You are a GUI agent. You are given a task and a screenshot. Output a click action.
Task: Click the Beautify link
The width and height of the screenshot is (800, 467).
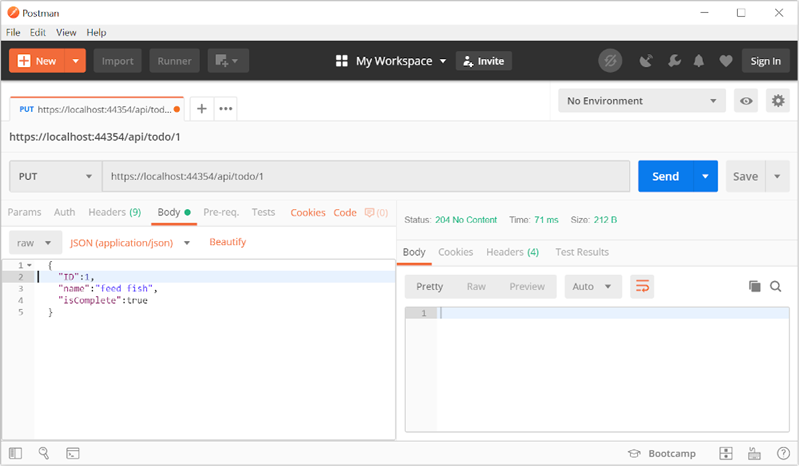coord(227,242)
